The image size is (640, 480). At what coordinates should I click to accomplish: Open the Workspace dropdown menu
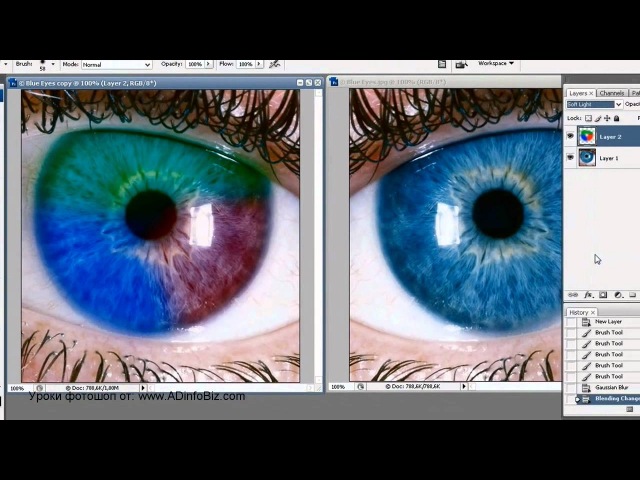point(496,63)
